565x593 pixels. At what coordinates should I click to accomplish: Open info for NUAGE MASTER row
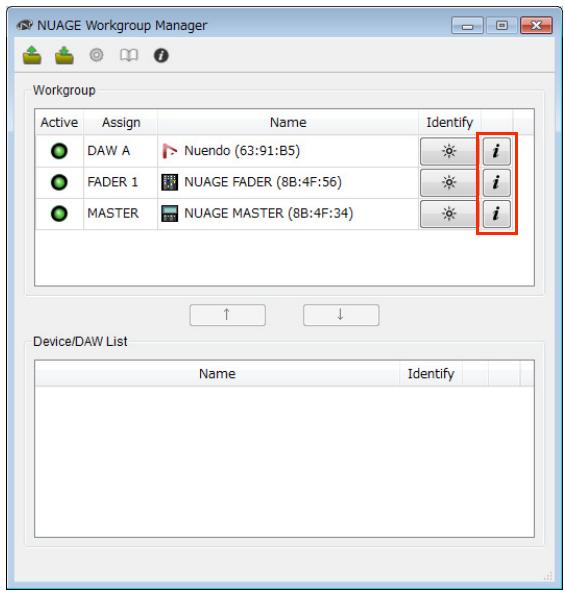pos(497,214)
